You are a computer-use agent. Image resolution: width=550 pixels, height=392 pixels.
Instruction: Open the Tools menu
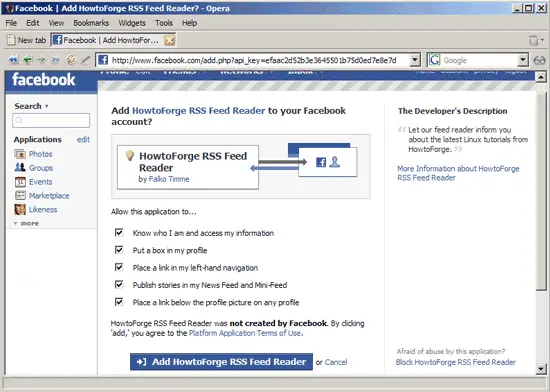pyautogui.click(x=164, y=23)
